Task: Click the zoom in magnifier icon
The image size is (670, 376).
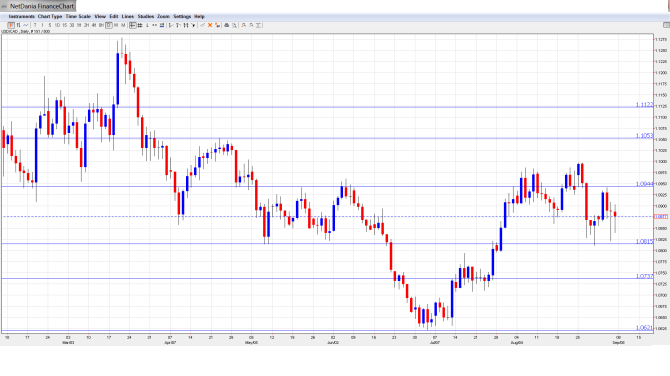Action: [x=244, y=25]
